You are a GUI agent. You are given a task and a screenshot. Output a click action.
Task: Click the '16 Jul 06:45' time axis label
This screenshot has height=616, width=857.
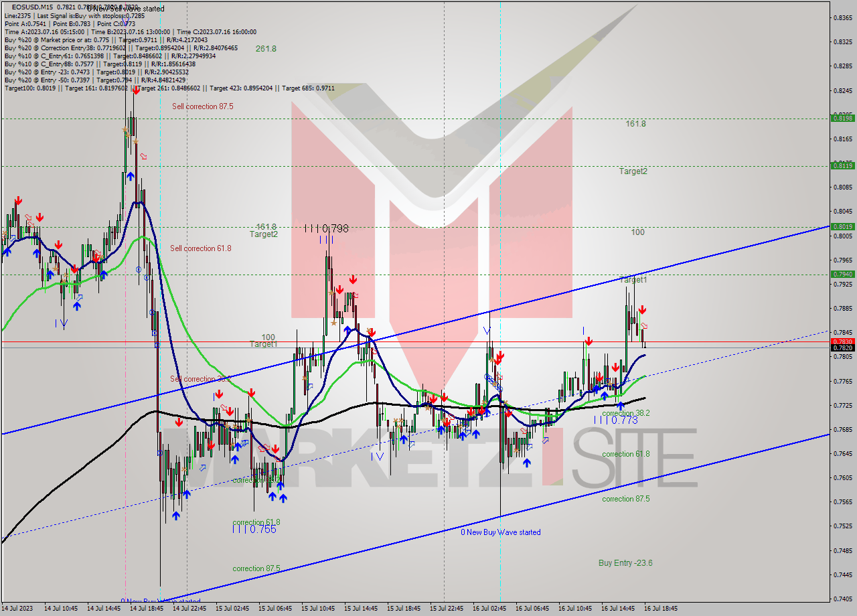tap(532, 609)
